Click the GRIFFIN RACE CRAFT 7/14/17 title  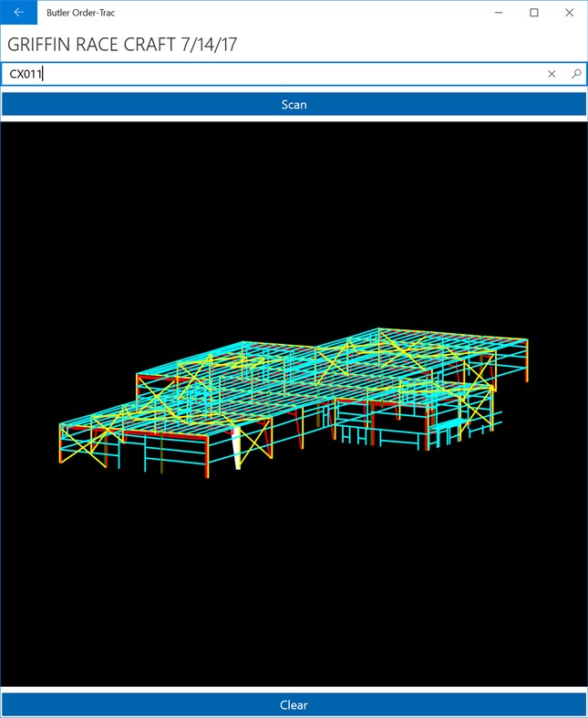tap(122, 45)
